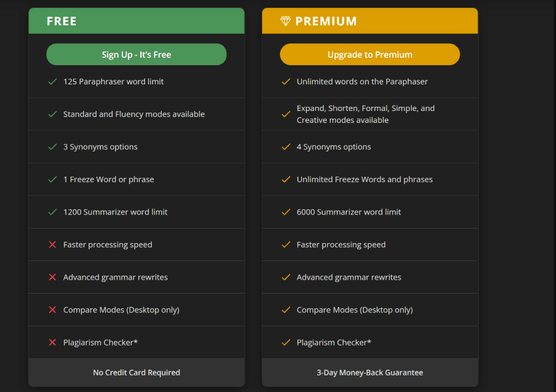Click red X beside Faster processing speed in Free
This screenshot has height=392, width=556.
click(53, 245)
